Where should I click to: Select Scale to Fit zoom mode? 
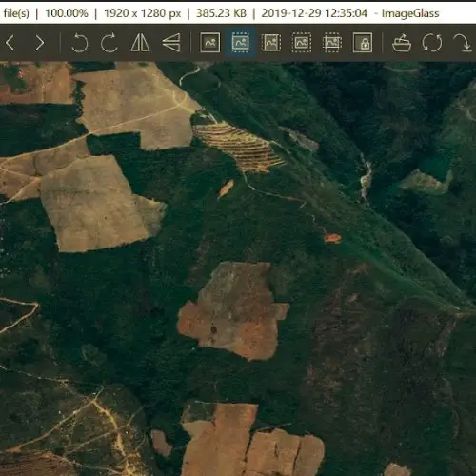pyautogui.click(x=302, y=43)
